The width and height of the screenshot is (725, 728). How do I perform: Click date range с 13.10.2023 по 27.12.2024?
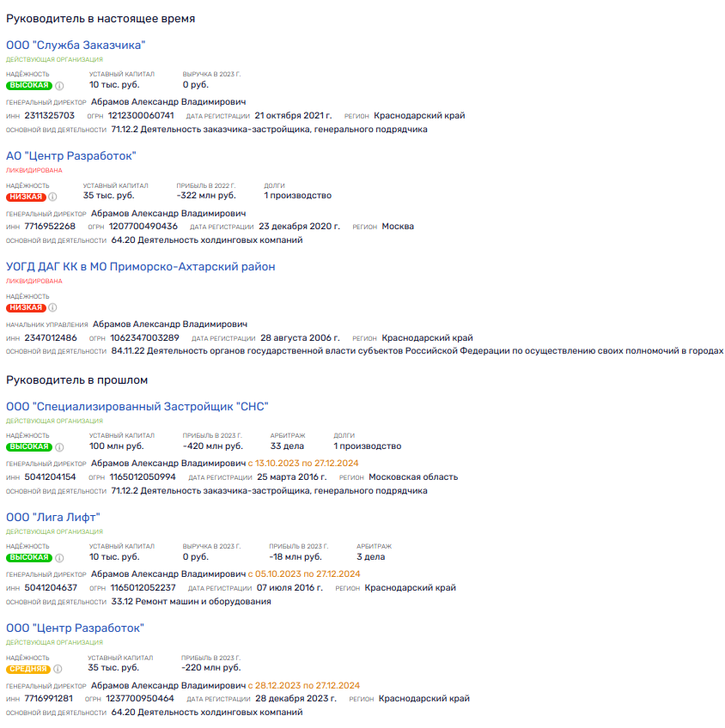coord(303,464)
